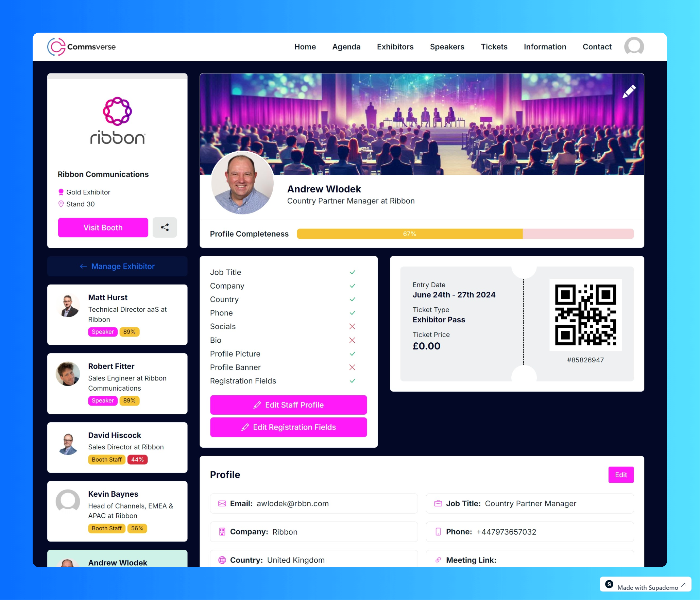Select the Speakers tab in the top menu

point(448,47)
